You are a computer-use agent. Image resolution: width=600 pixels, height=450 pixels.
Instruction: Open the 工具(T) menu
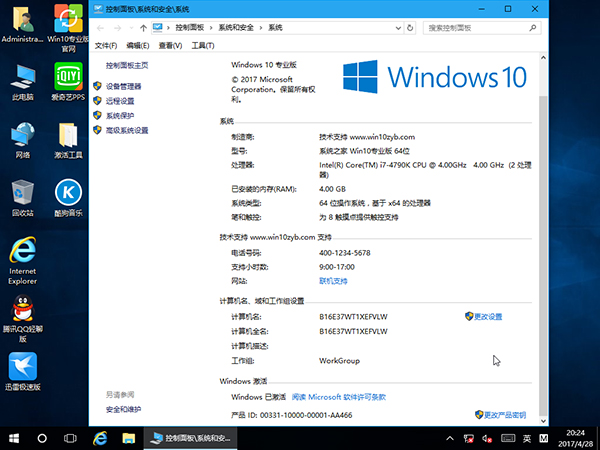point(201,46)
